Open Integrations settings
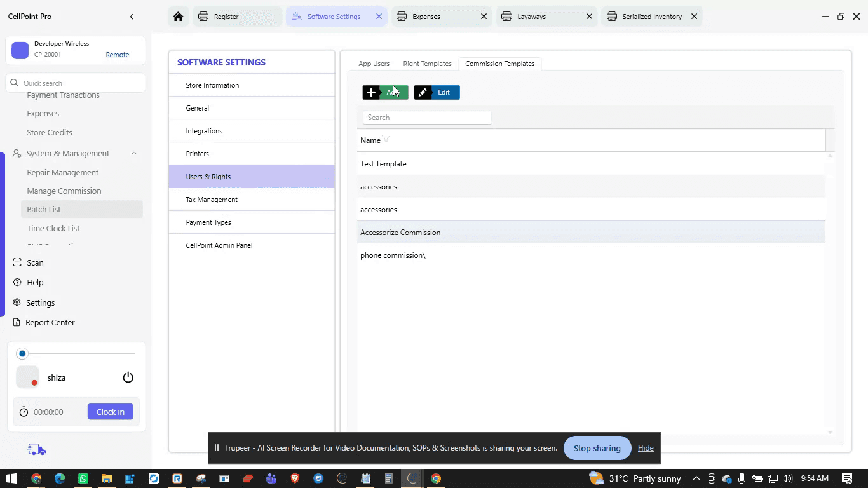Viewport: 868px width, 488px height. (252, 131)
